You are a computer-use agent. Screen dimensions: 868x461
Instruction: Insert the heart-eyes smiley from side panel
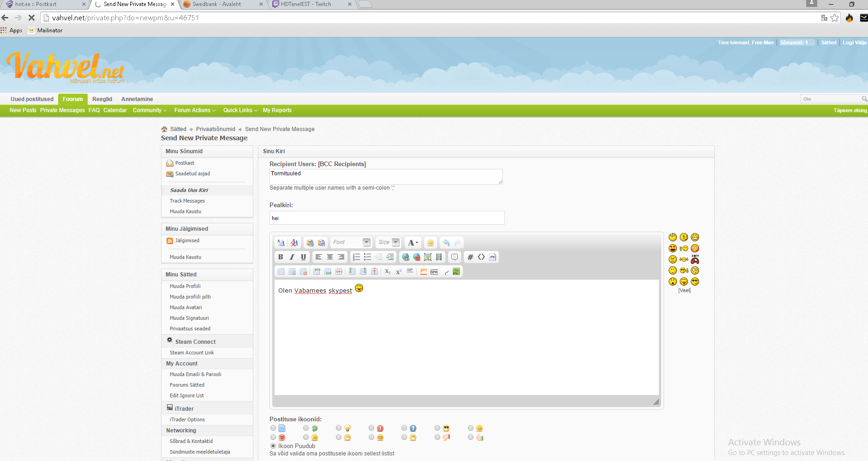pos(673,248)
